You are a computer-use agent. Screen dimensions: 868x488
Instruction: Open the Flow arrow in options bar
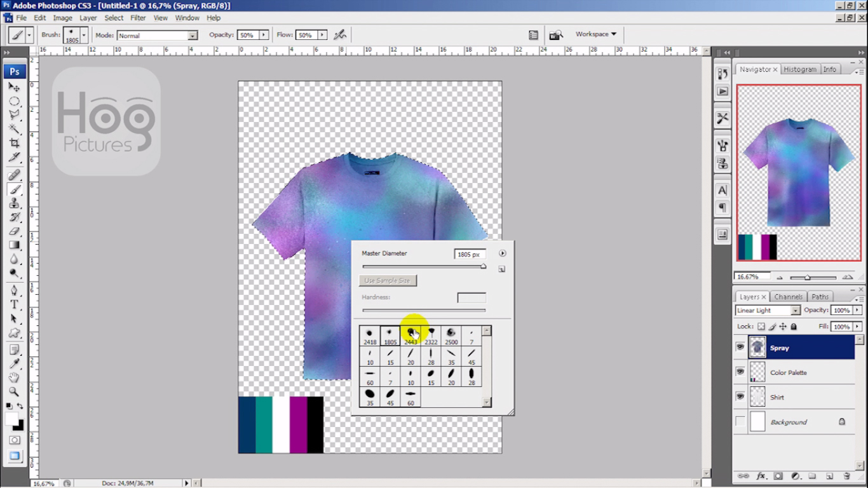(322, 35)
